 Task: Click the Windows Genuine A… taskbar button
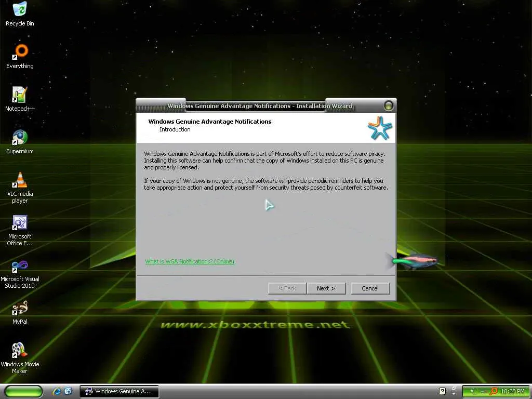(x=119, y=391)
